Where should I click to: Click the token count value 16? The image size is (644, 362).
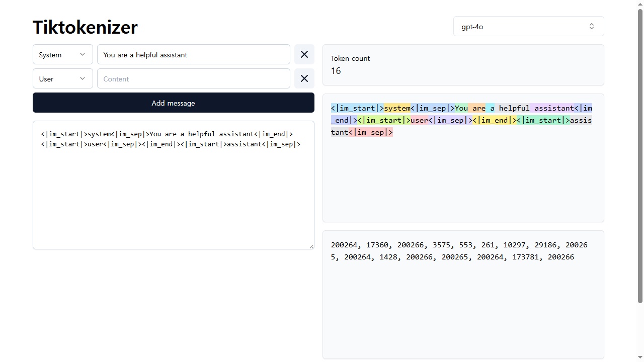coord(336,71)
